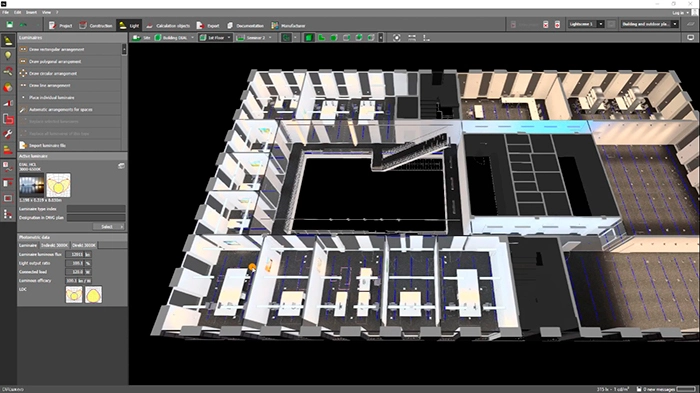Switch to the Luminaire photometric tab

(x=28, y=245)
